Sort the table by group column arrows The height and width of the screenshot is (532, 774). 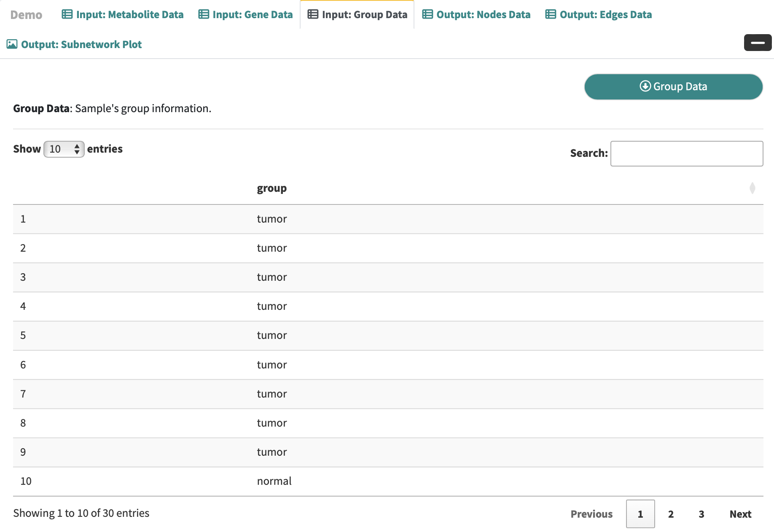click(752, 188)
